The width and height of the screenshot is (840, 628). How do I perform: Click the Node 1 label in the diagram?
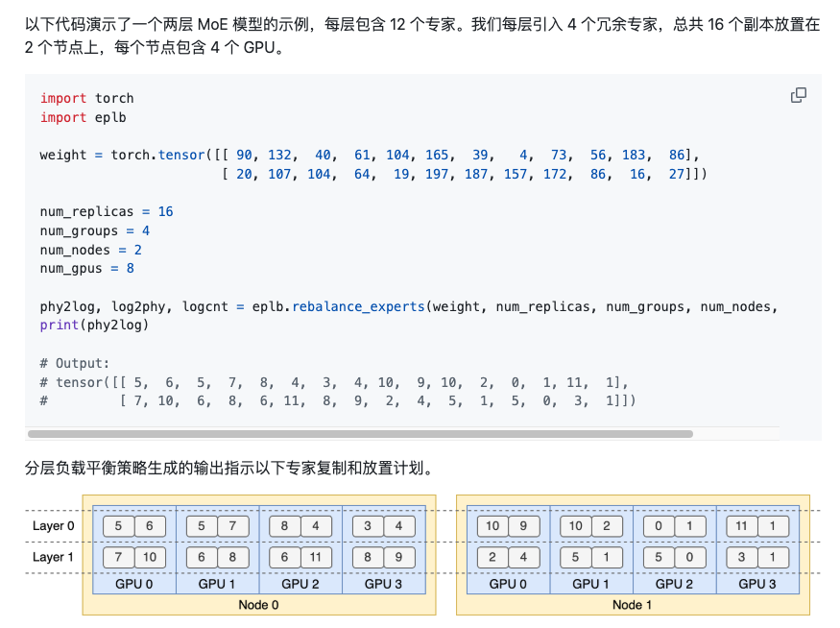pos(632,605)
